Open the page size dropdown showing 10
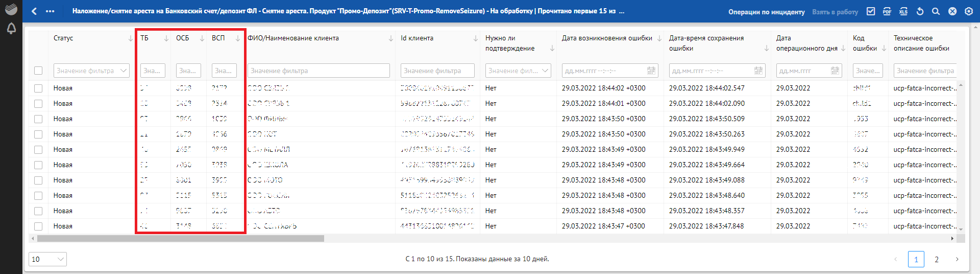980x274 pixels. pyautogui.click(x=47, y=259)
